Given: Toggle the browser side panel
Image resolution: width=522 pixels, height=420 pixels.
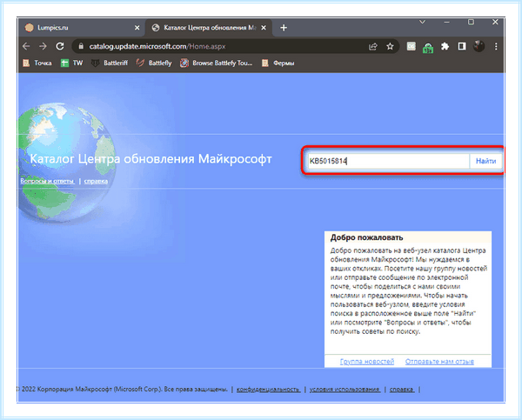Looking at the screenshot, I should [462, 46].
